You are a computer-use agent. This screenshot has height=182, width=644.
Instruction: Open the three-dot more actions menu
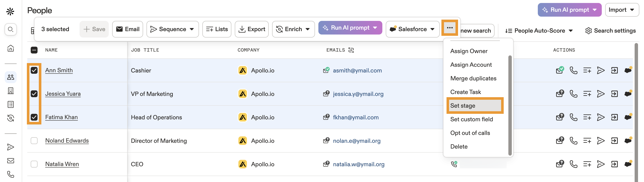[x=450, y=28]
